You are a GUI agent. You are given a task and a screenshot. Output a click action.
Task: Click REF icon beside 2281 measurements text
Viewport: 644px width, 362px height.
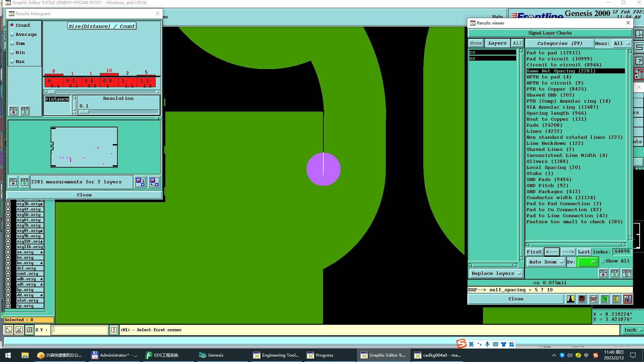(24, 182)
